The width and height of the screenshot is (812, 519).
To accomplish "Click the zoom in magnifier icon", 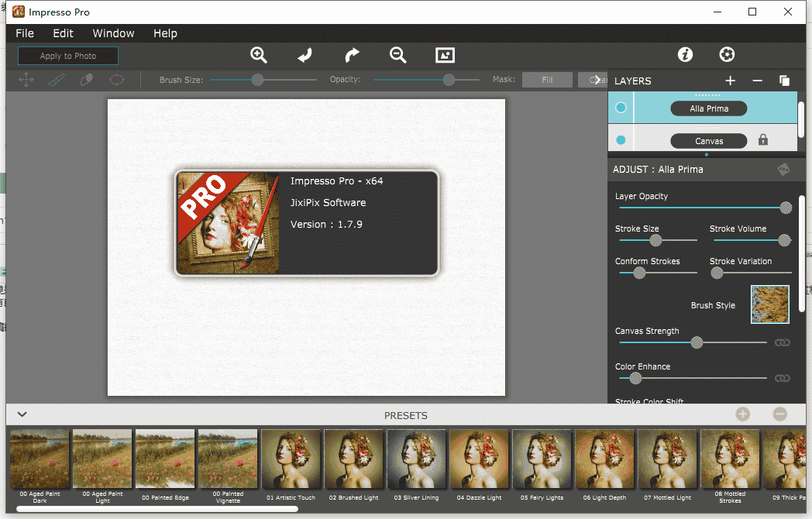I will click(259, 55).
